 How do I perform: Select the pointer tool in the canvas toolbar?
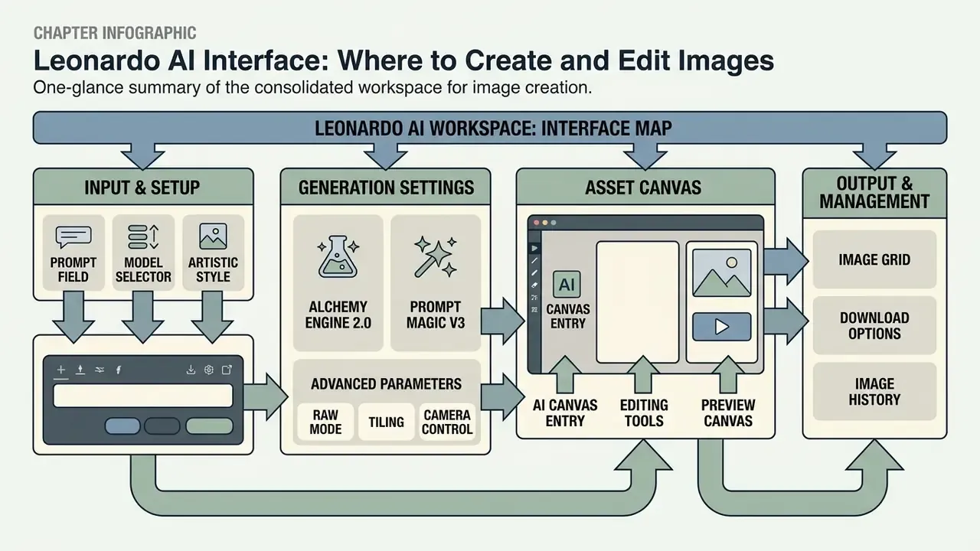click(x=534, y=248)
